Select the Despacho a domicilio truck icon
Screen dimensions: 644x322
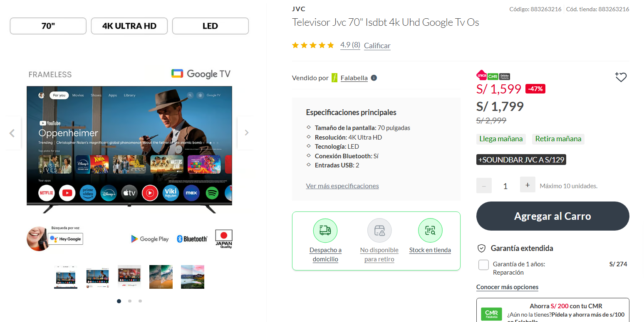pyautogui.click(x=325, y=231)
